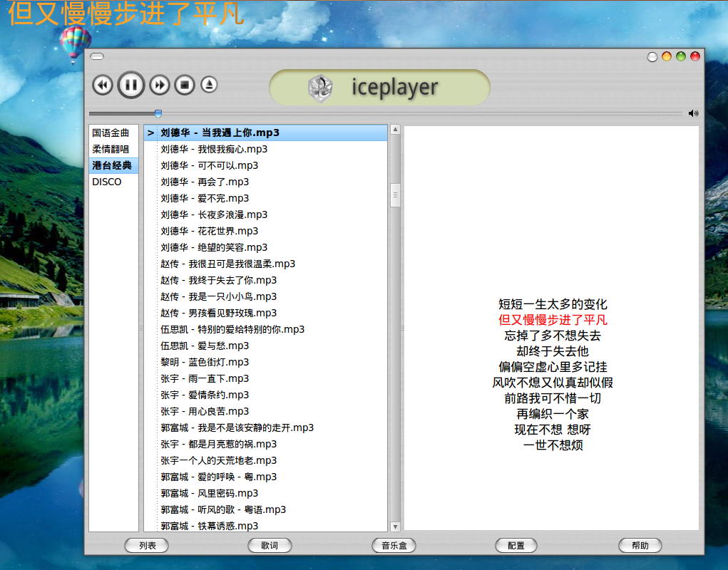This screenshot has height=570, width=728.
Task: Click the speaker volume icon
Action: (x=693, y=113)
